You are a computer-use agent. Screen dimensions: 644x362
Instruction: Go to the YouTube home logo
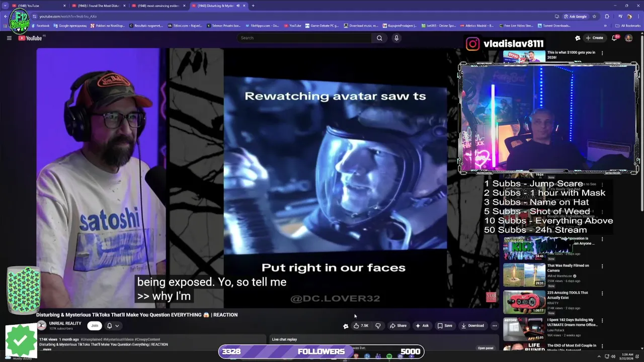[x=30, y=38]
